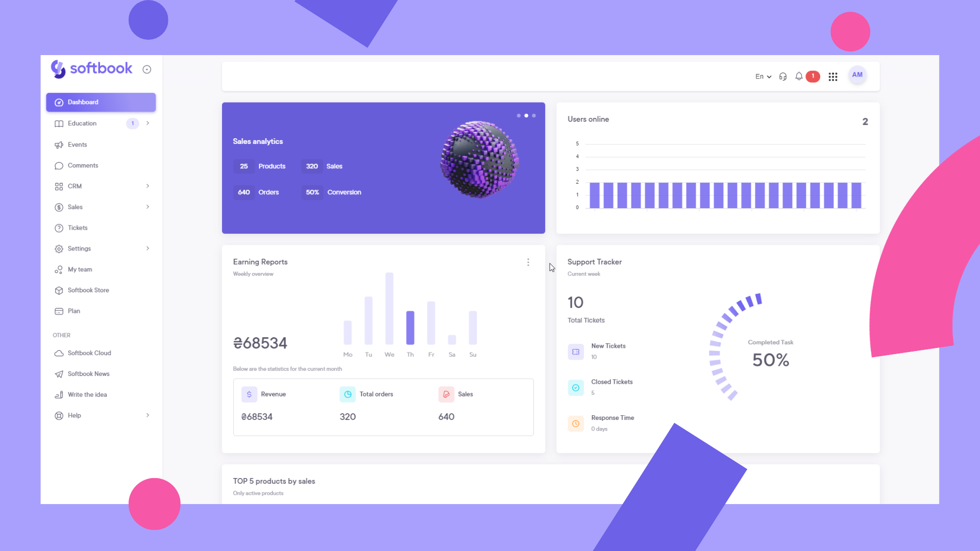Expand the Education menu item
The image size is (980, 551).
click(148, 123)
